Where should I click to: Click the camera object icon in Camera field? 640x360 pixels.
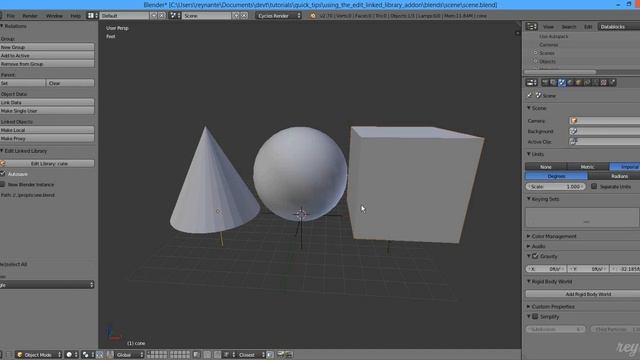point(574,120)
